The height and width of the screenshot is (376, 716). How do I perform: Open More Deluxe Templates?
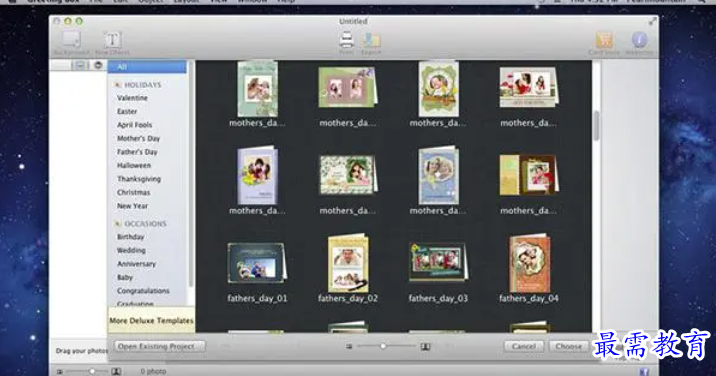151,321
